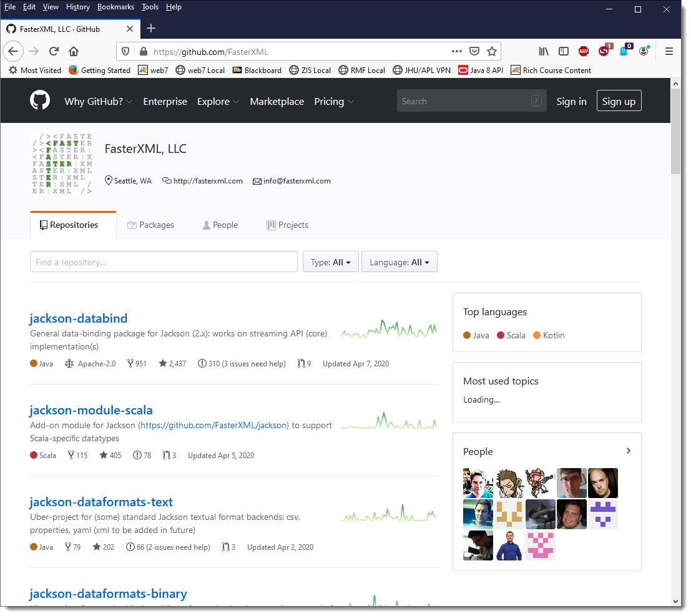Click the Most Visited bookmark gear
691x616 pixels.
click(x=13, y=71)
